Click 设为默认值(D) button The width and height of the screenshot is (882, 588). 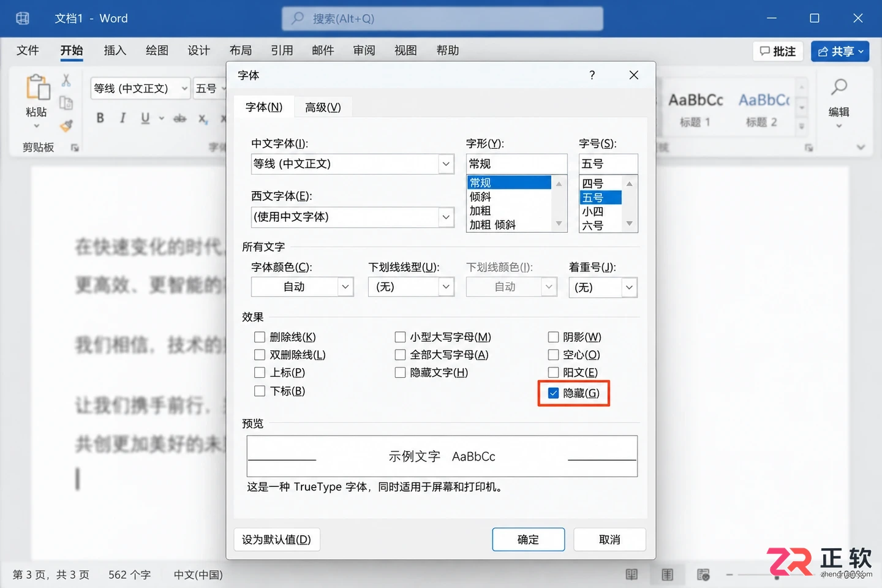pos(277,540)
